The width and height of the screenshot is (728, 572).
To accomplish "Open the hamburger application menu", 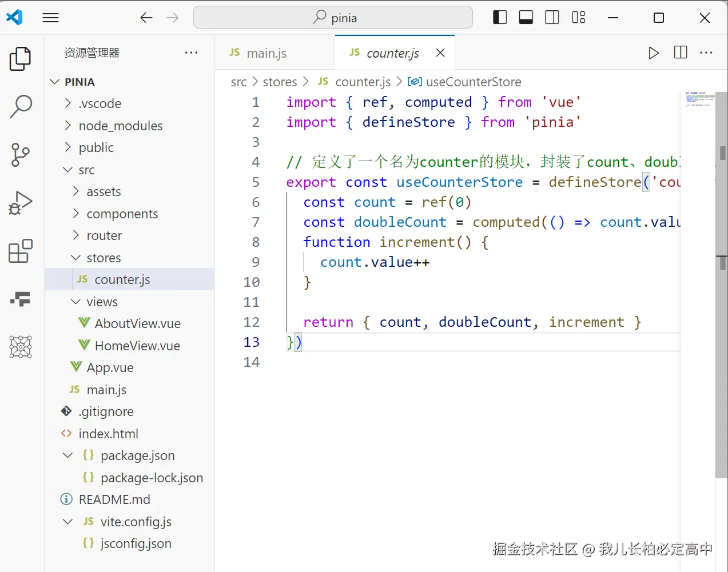I will point(51,18).
